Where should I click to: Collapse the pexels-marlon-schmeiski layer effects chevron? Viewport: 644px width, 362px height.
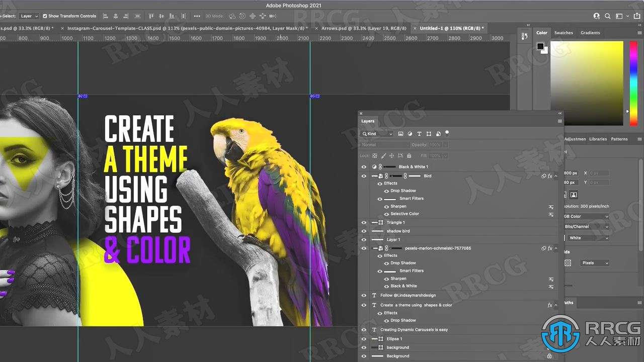[556, 248]
